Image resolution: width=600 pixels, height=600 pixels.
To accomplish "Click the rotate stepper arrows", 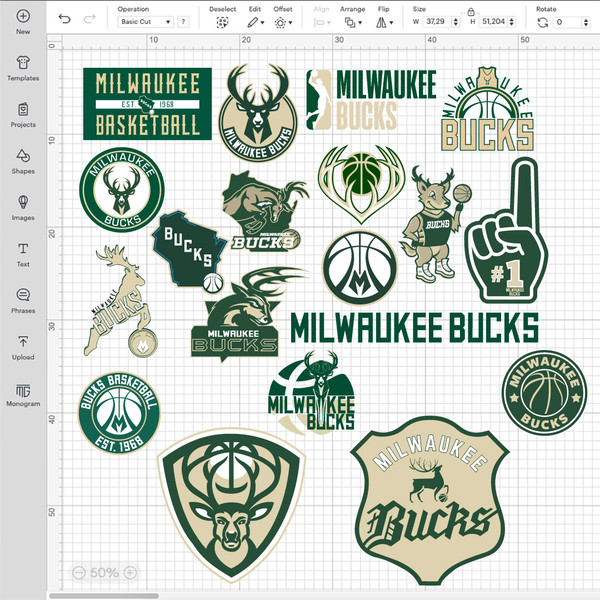I will (x=586, y=22).
